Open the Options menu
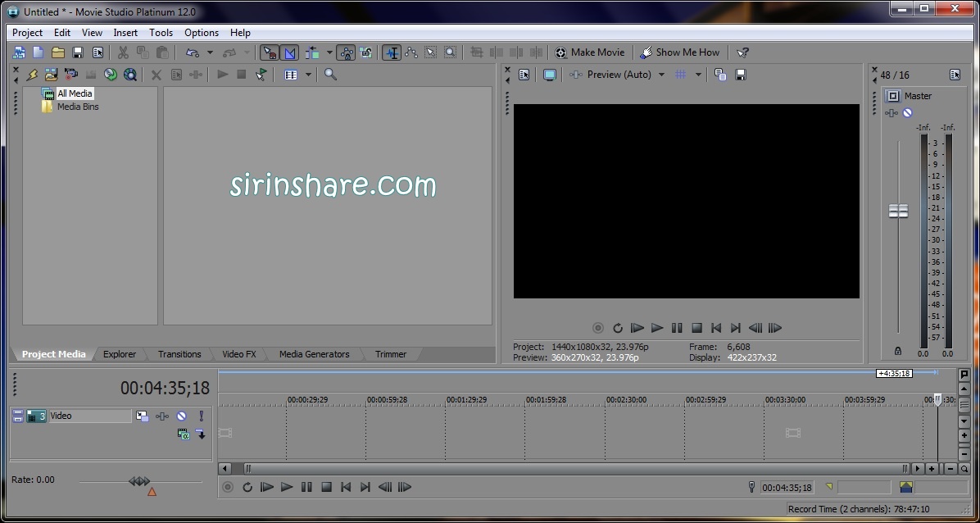 point(202,33)
